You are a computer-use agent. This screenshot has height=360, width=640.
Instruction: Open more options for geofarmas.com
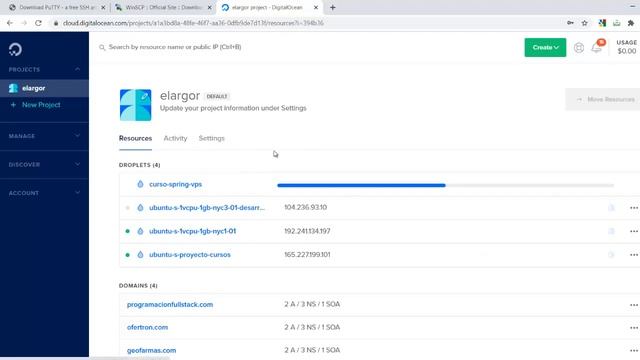[633, 351]
